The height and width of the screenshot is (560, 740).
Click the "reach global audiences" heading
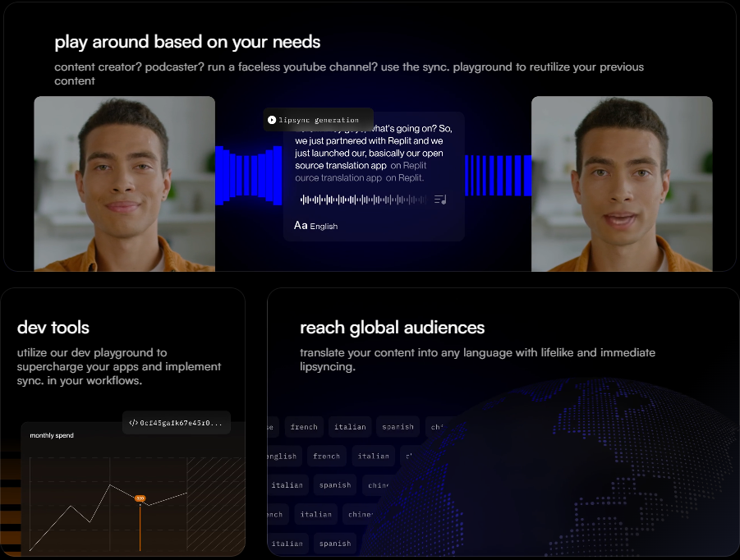tap(393, 328)
